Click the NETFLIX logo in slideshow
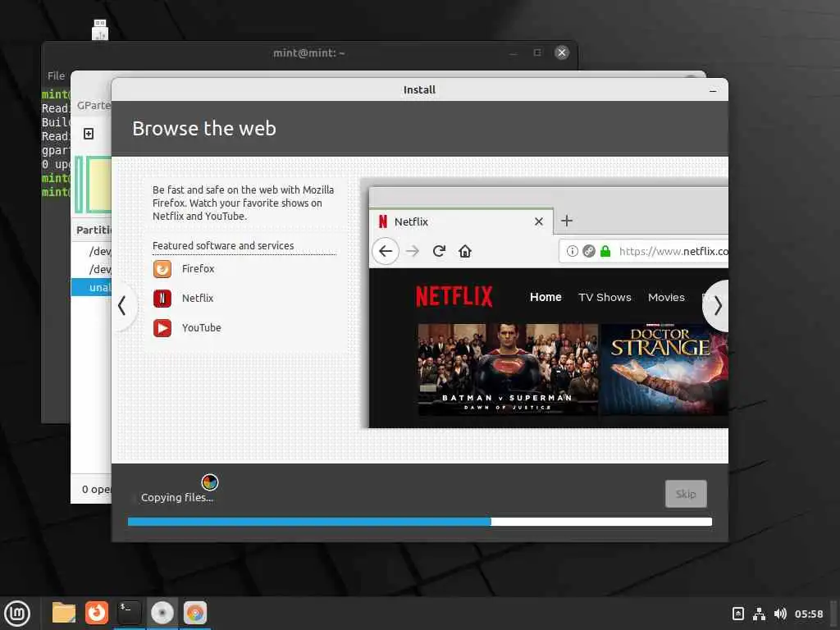The height and width of the screenshot is (630, 840). click(x=454, y=296)
